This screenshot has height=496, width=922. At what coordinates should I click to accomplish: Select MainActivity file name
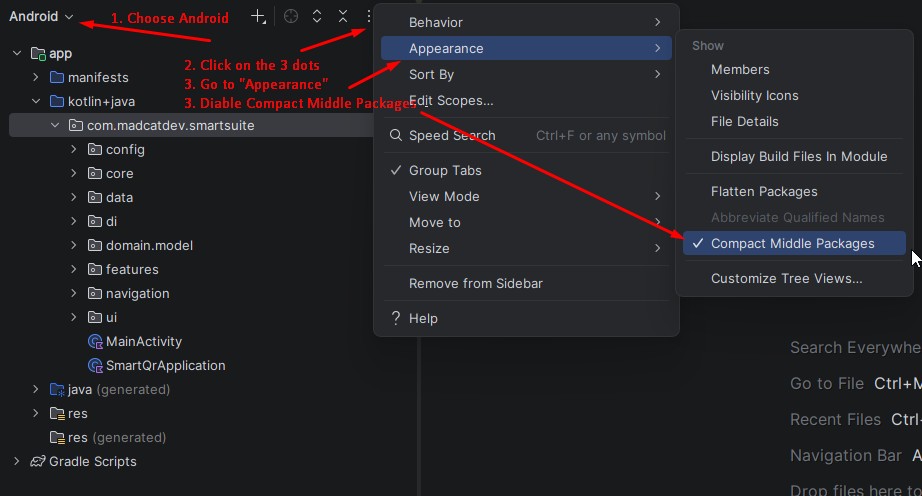point(144,341)
